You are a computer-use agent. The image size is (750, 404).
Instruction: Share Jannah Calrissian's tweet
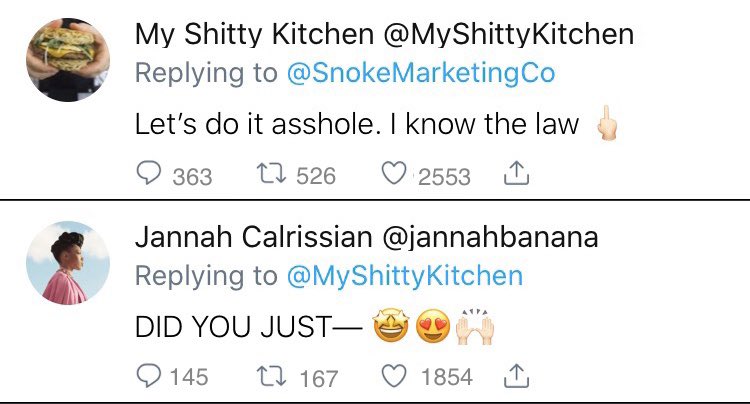pos(516,376)
